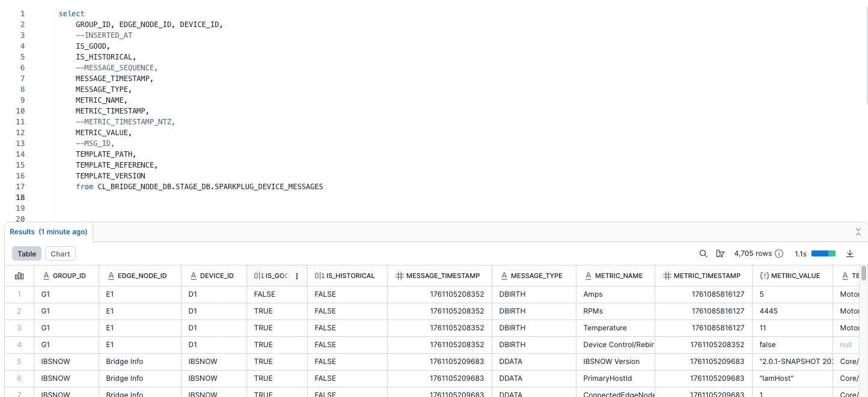Viewport: 868px width, 397px height.
Task: Click the METRIC_VALUE column type icon
Action: pos(764,276)
